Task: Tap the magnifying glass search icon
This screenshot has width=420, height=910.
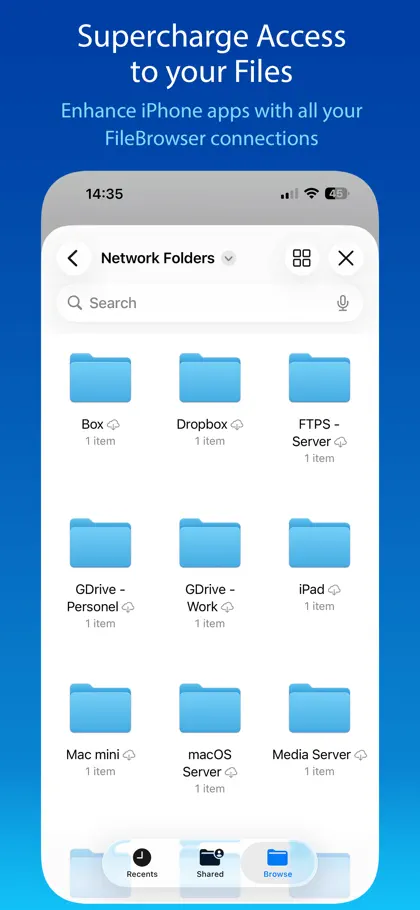Action: pos(74,303)
